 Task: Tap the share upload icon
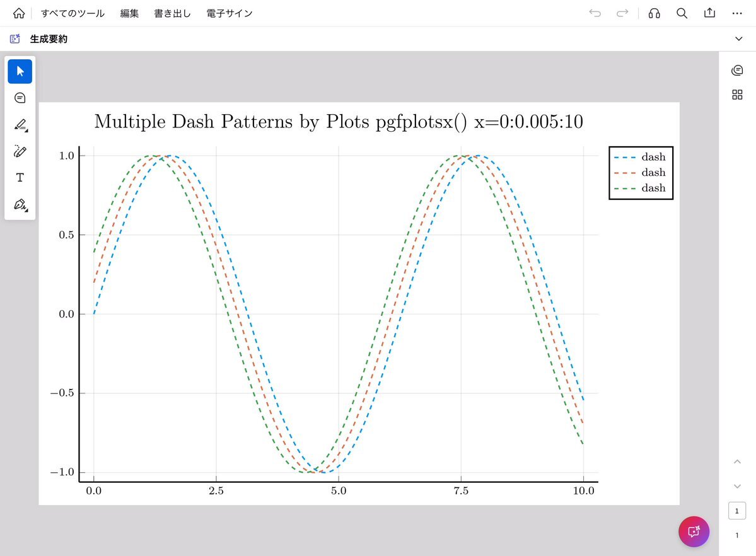709,13
